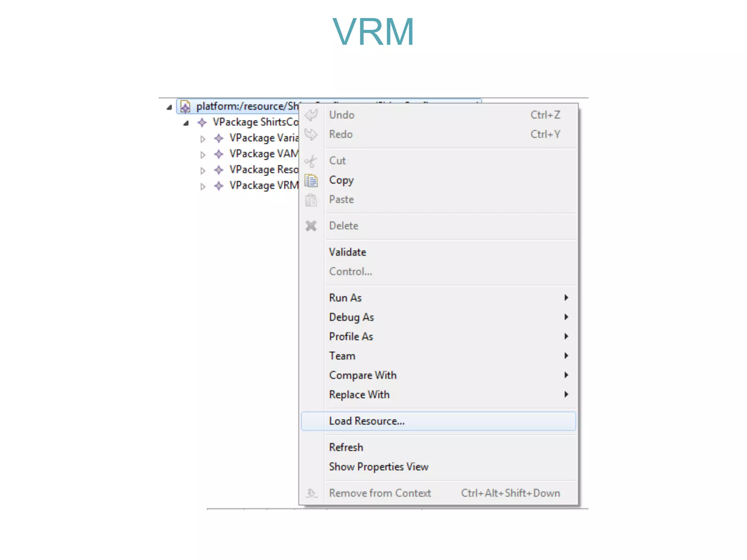The image size is (747, 560).
Task: Click the VPackage ShirtsCo diamond icon
Action: 202,122
